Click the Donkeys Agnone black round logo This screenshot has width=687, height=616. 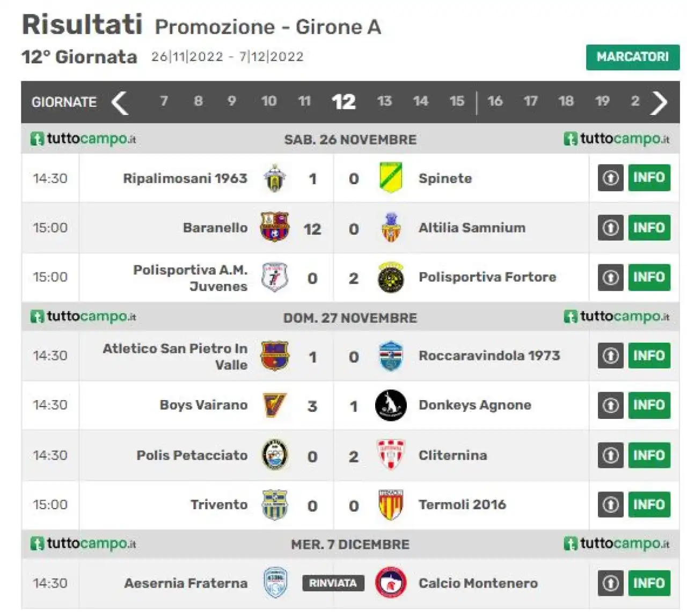[x=391, y=405]
